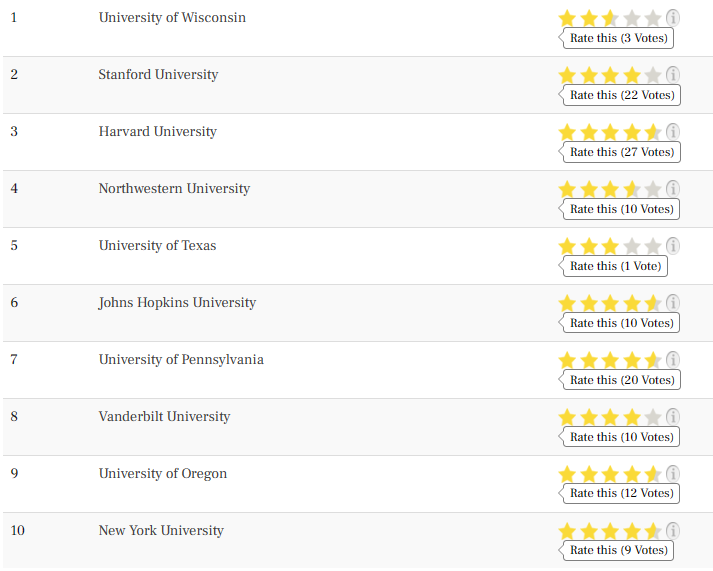Image resolution: width=713 pixels, height=571 pixels.
Task: Click the first star for Vanderbilt University
Action: click(567, 417)
